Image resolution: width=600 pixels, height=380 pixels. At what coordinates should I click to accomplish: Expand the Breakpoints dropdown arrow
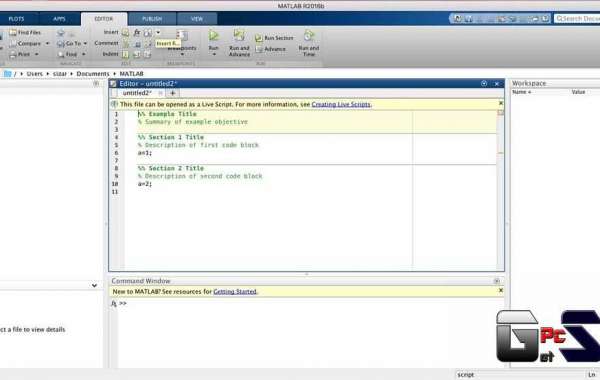point(182,54)
